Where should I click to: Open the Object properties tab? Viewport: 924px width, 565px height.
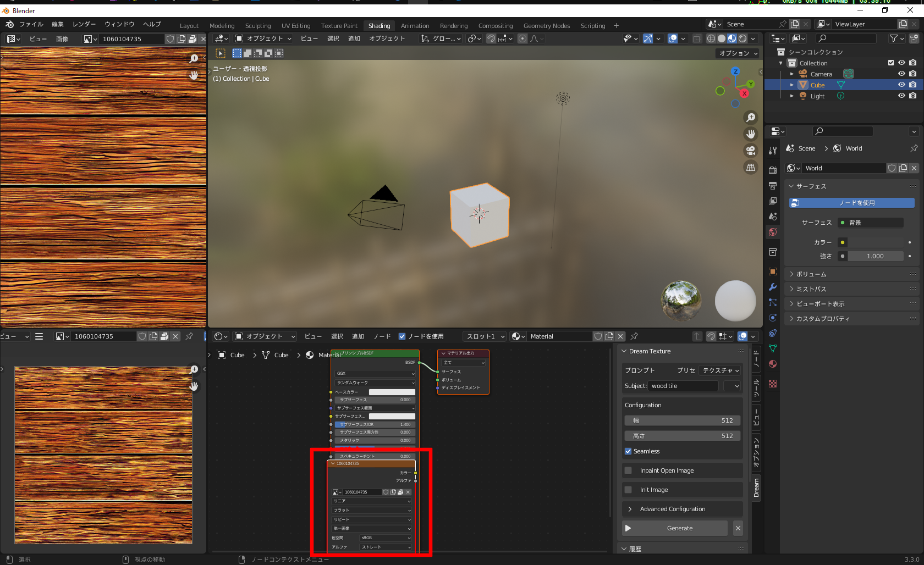[773, 272]
